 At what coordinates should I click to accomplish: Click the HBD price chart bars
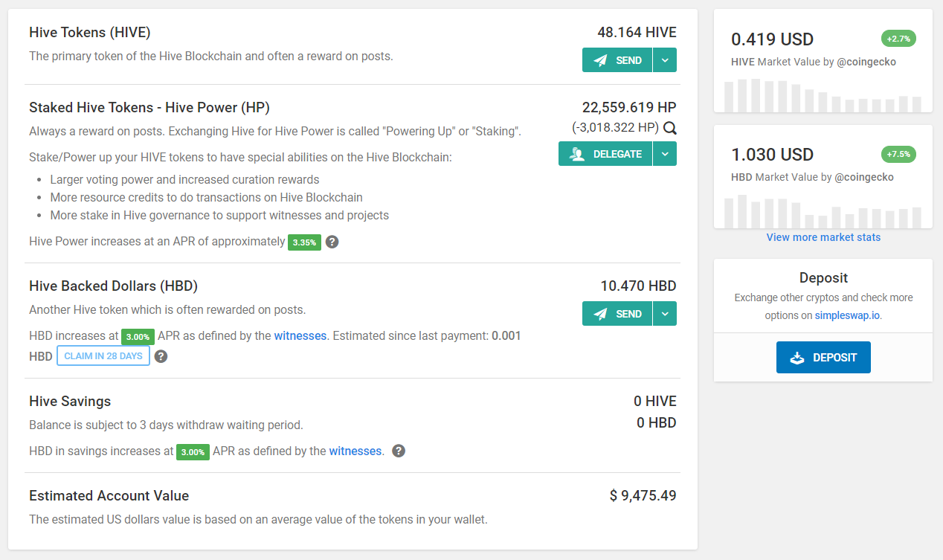click(823, 211)
